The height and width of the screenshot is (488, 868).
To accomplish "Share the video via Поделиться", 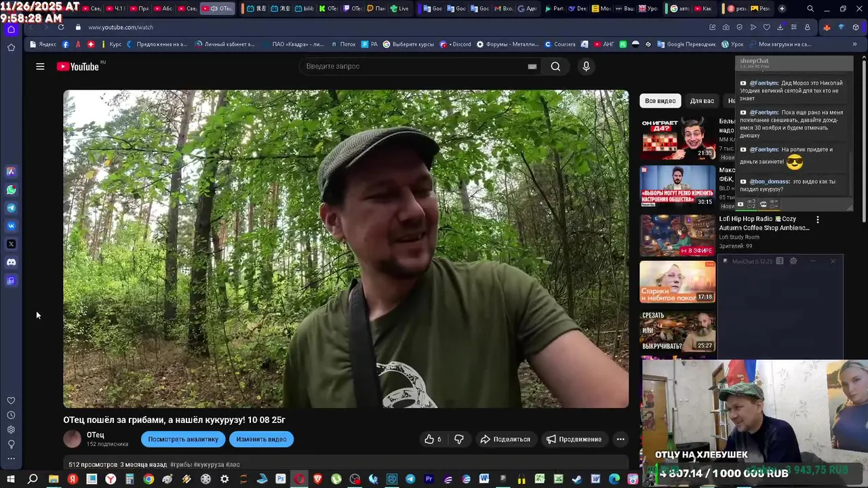I will (x=505, y=439).
